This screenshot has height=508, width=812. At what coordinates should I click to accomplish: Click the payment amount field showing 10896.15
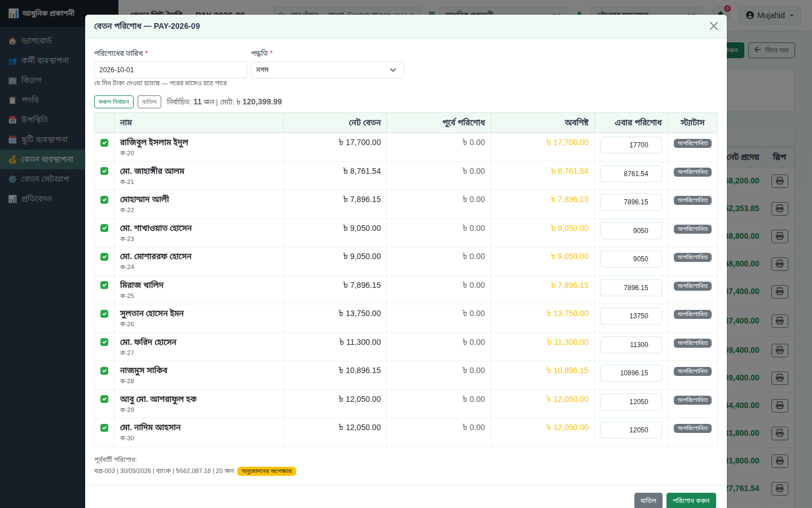click(x=631, y=373)
